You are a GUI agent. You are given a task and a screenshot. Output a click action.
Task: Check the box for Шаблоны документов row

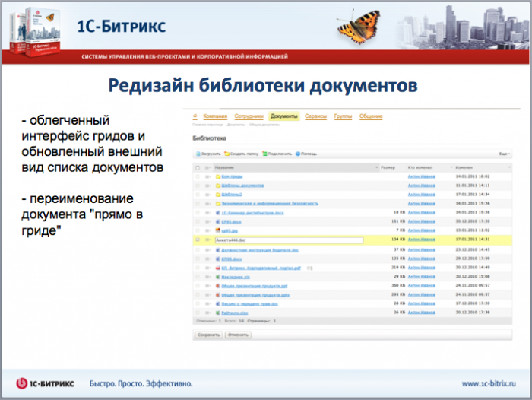coord(198,186)
